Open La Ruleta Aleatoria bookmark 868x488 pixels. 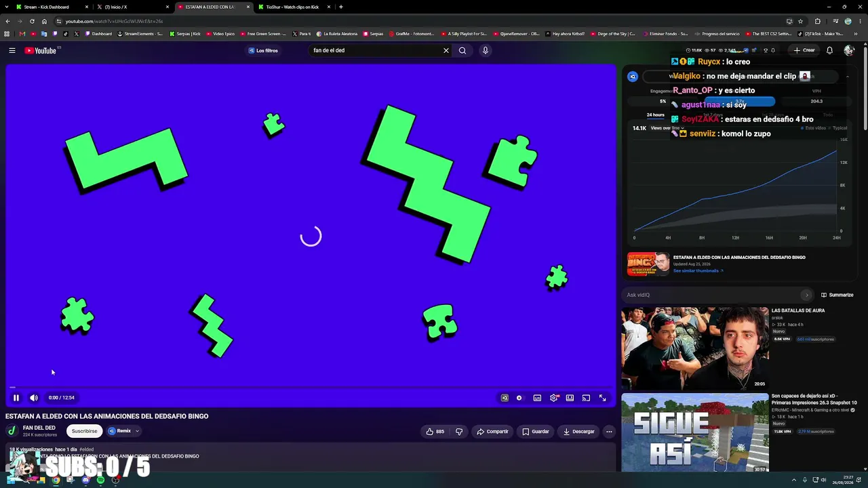(337, 34)
